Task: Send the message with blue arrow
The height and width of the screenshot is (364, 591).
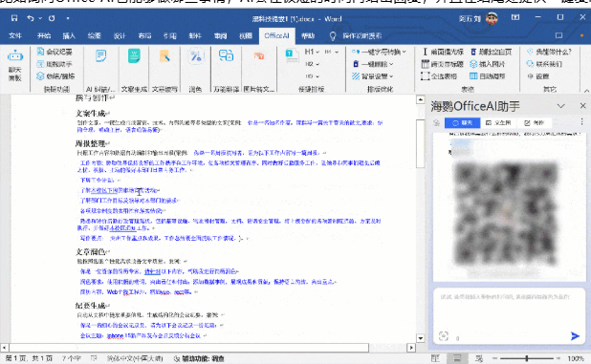Action: point(575,335)
